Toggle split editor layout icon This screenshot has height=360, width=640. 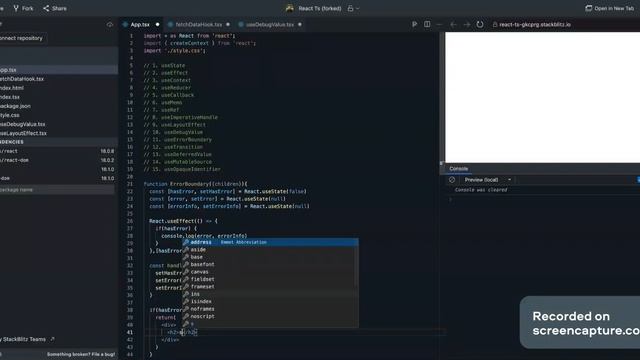tap(427, 24)
